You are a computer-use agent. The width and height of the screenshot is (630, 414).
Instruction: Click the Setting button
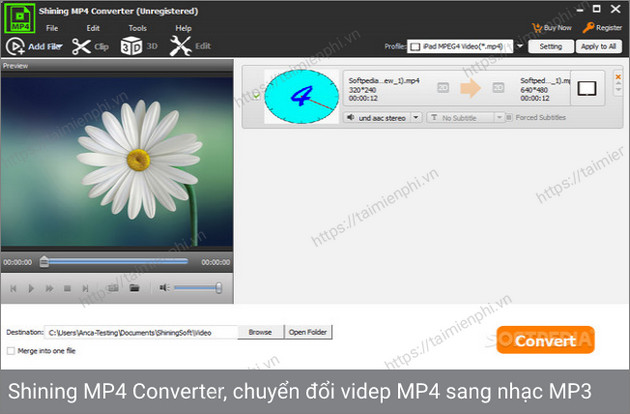pos(551,46)
